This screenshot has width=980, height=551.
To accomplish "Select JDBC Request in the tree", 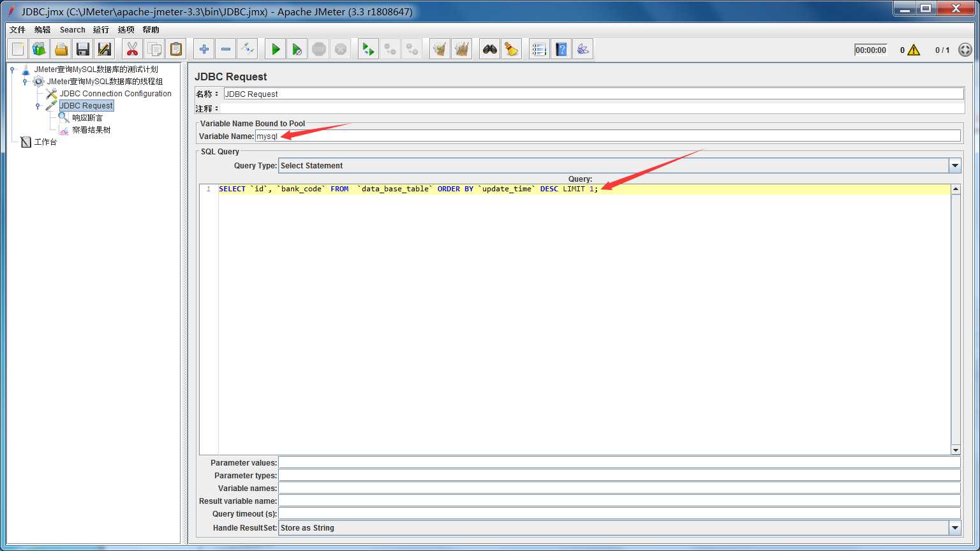I will click(86, 106).
